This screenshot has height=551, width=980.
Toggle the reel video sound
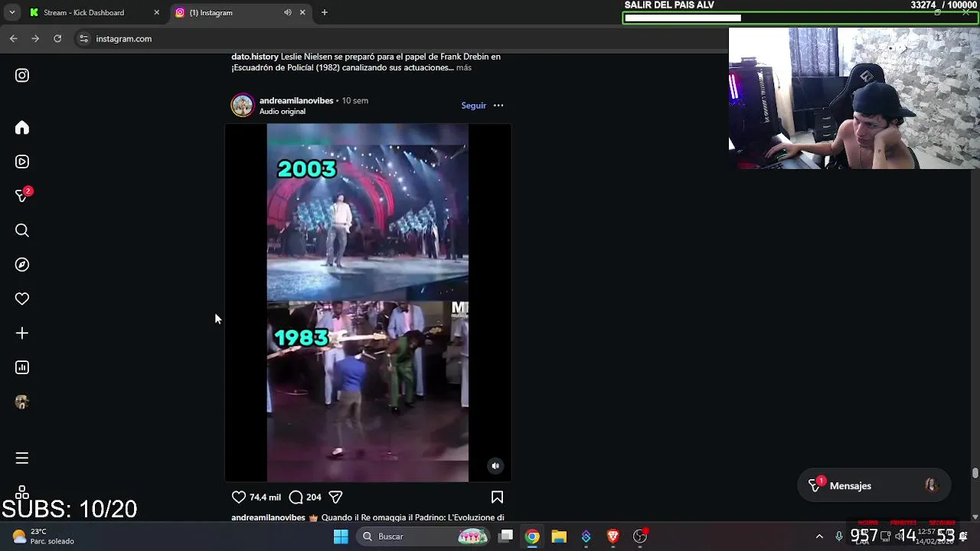495,465
